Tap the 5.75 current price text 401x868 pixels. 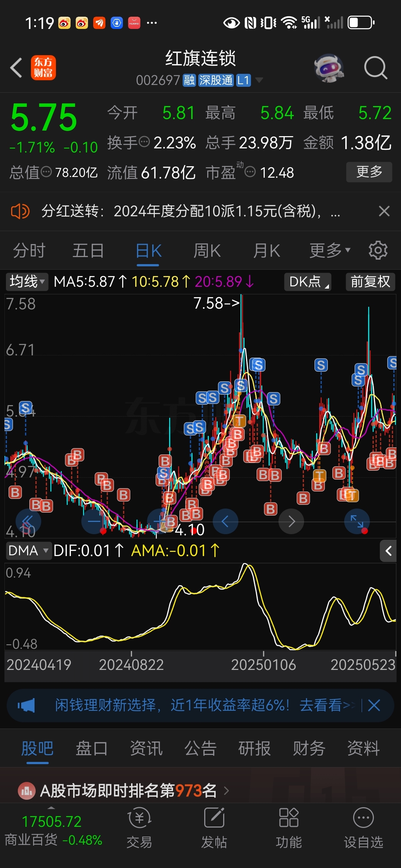click(x=44, y=118)
